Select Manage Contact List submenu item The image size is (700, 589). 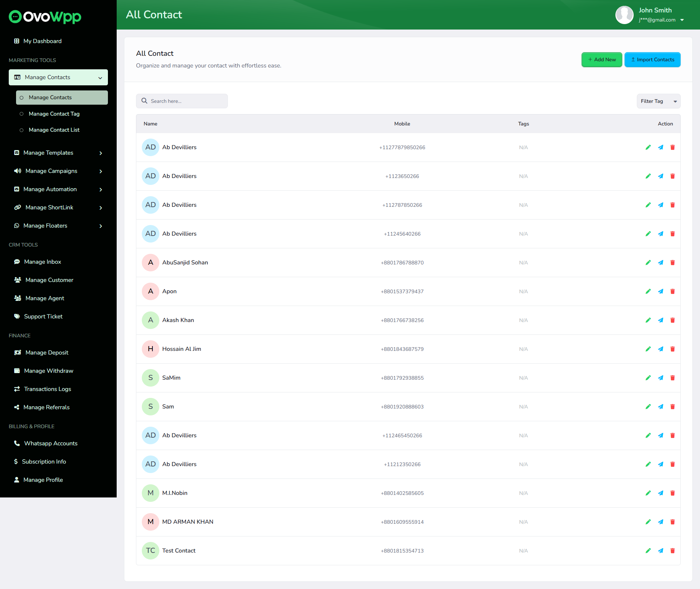[x=54, y=130]
